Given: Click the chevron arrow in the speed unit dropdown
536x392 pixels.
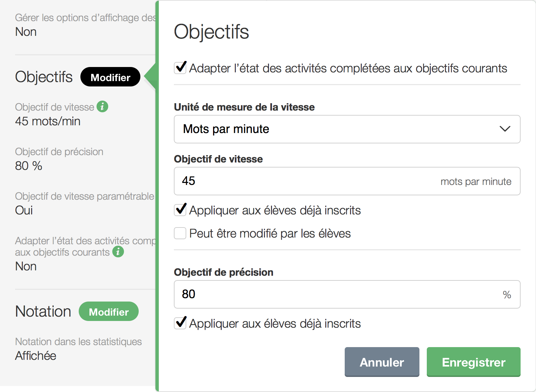Looking at the screenshot, I should [x=505, y=129].
